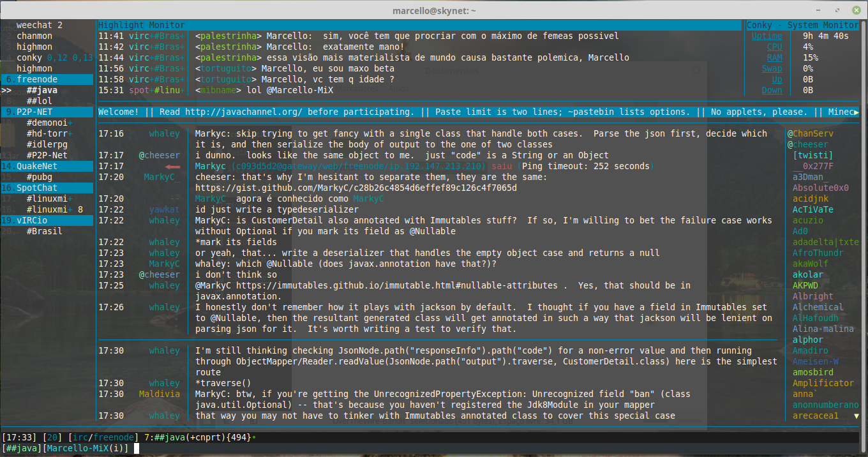The width and height of the screenshot is (868, 457).
Task: Select akaWolf in the nick list
Action: pos(811,264)
